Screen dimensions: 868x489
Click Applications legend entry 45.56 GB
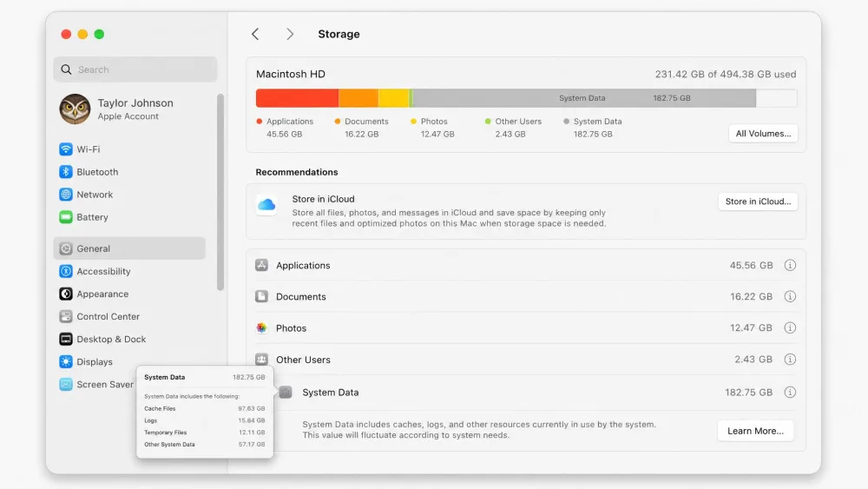click(x=285, y=128)
